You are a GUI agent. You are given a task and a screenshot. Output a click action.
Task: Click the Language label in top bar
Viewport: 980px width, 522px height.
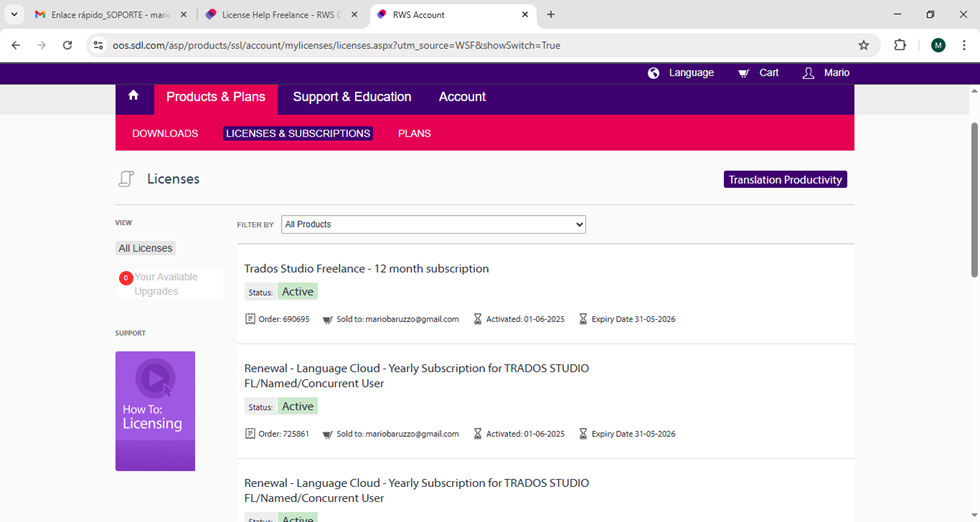[691, 73]
